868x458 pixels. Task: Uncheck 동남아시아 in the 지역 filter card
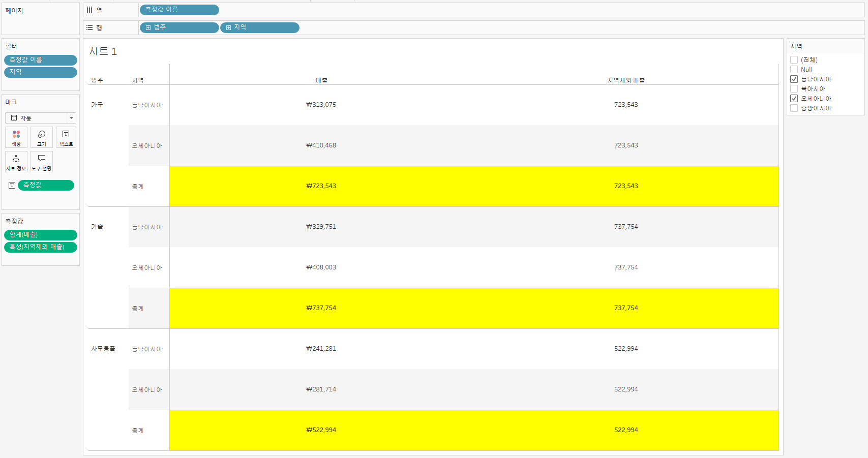coord(794,79)
